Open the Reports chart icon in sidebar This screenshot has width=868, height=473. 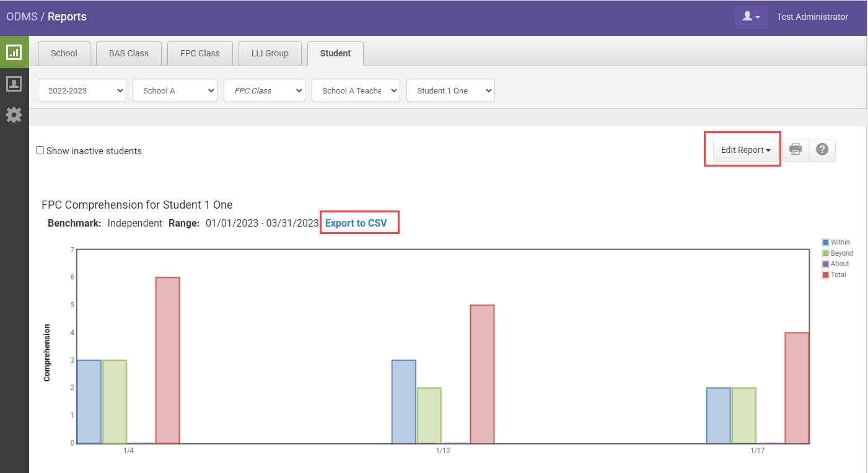tap(14, 53)
